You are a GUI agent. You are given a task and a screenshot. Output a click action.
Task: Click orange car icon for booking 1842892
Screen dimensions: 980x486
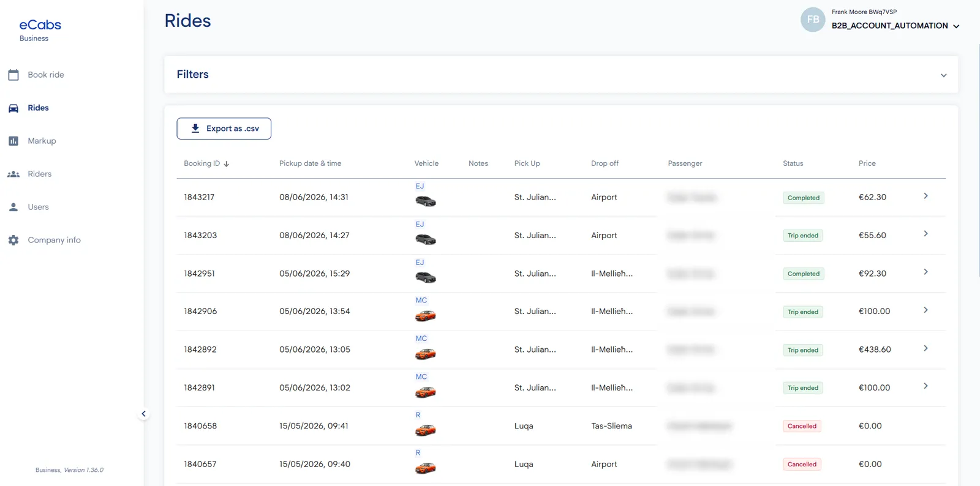(x=426, y=354)
